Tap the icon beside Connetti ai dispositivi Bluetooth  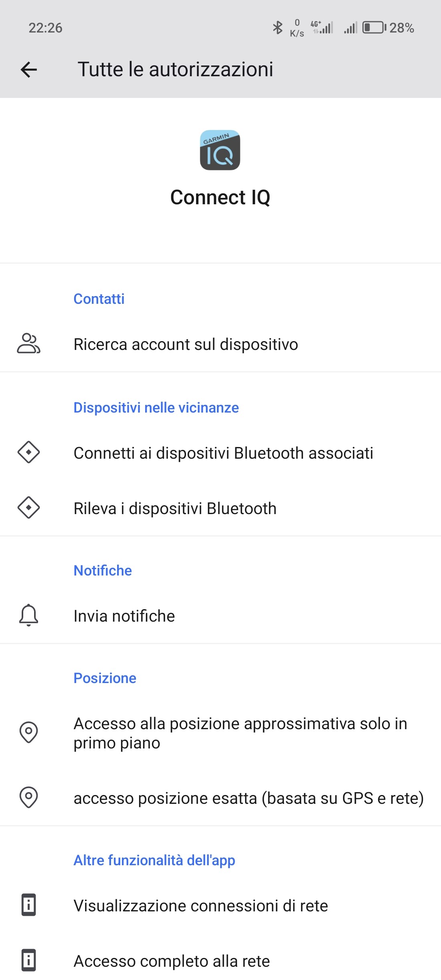[28, 452]
